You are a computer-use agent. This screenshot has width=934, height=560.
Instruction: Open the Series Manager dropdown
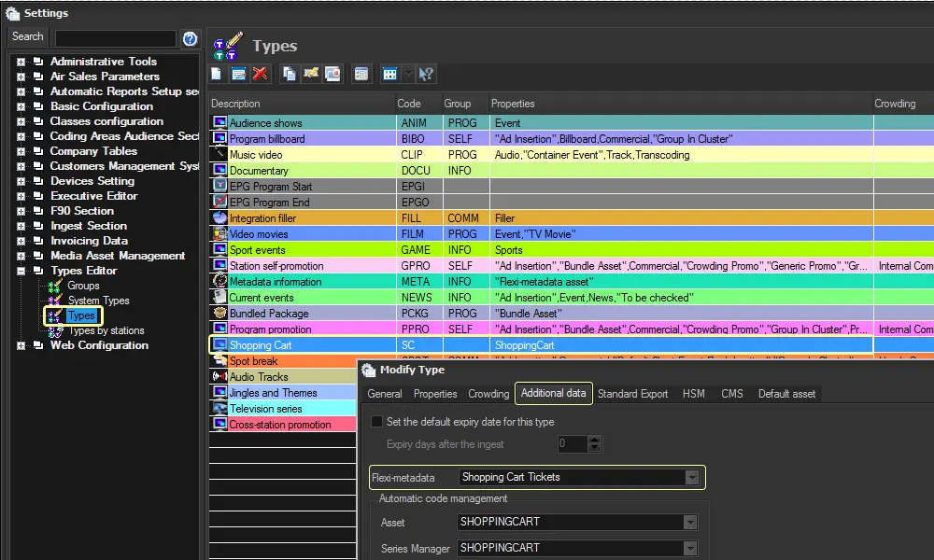(x=690, y=549)
